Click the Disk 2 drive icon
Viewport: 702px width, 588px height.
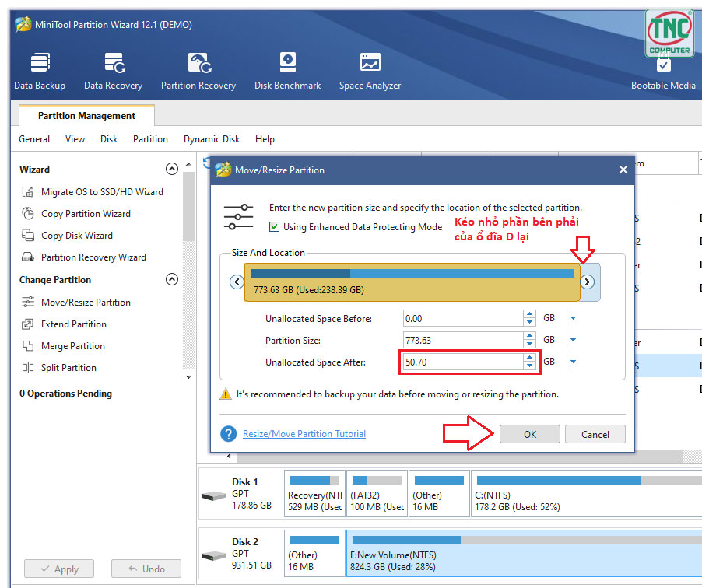tap(213, 556)
